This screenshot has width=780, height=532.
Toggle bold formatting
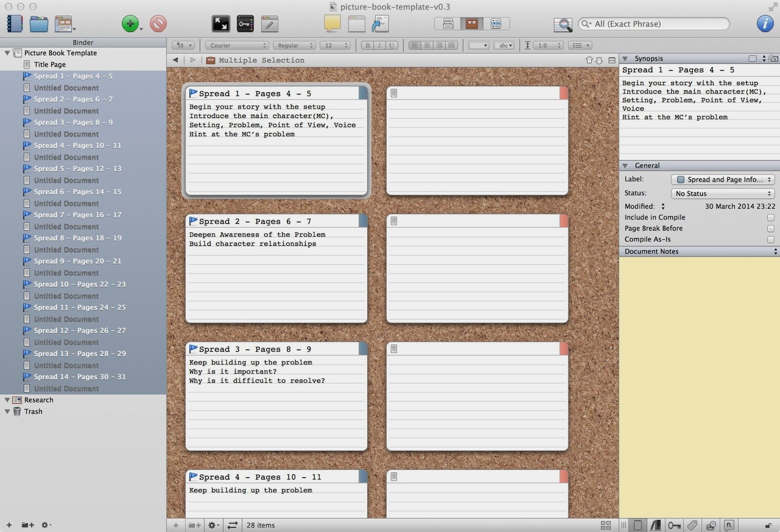368,45
